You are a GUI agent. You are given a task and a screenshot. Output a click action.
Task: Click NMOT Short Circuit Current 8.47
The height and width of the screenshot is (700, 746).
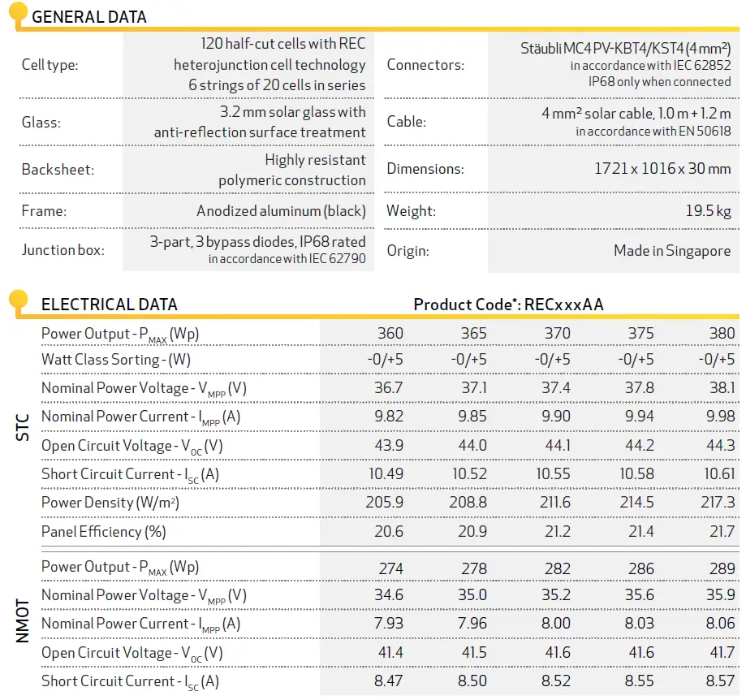coord(388,681)
